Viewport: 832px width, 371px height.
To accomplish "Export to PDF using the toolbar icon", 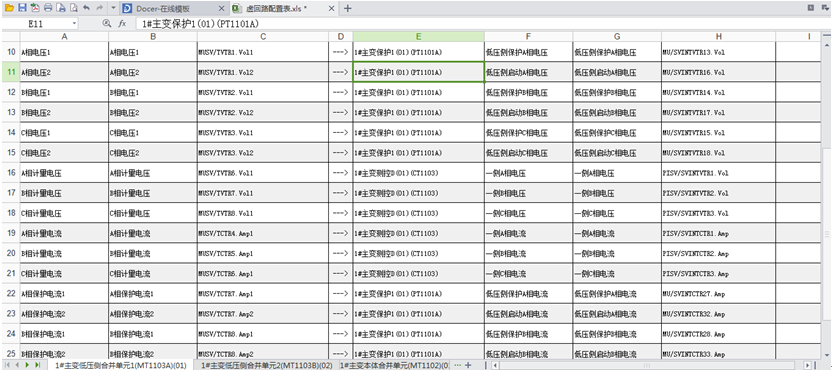I will coord(35,8).
